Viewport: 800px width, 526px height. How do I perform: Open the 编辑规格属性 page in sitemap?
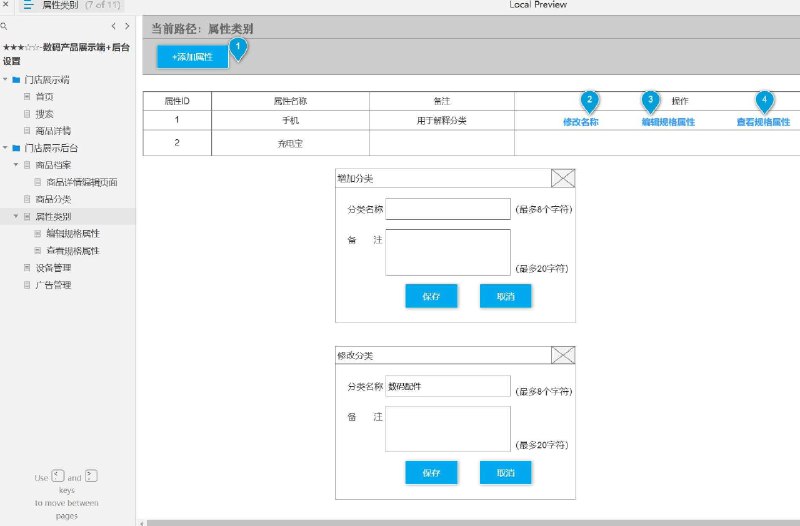(x=73, y=233)
